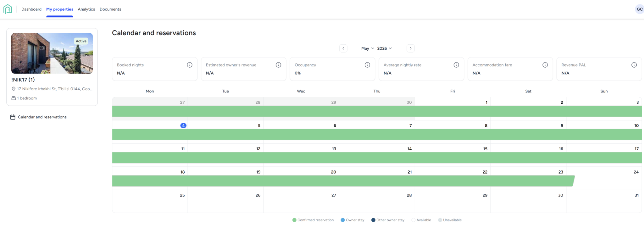Click the location pin icon by address
Screen dimensions: 644x239
[14, 89]
